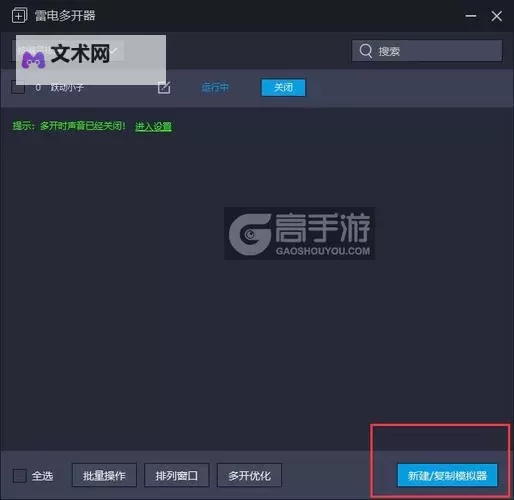The height and width of the screenshot is (500, 514).
Task: Click the hint text 多开时声音已经关闭
Action: pyautogui.click(x=83, y=126)
